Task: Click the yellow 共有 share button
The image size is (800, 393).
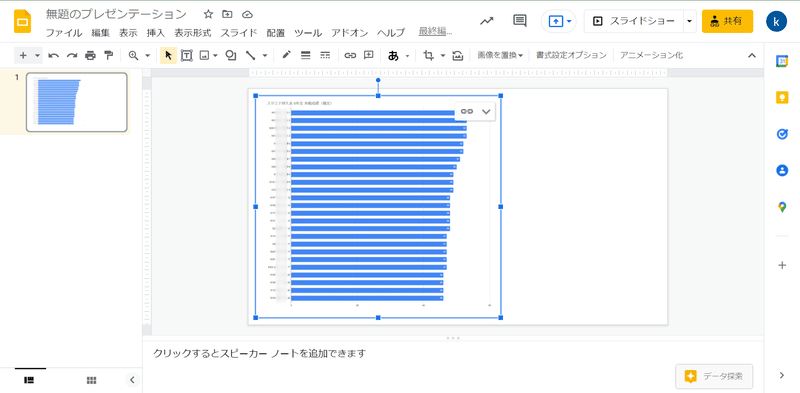Action: [727, 21]
